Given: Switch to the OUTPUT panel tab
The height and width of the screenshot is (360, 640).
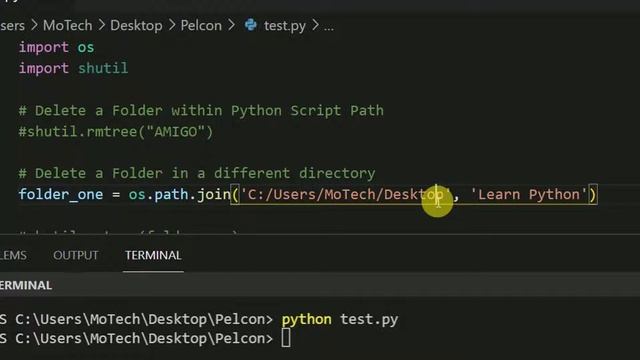Looking at the screenshot, I should 76,256.
